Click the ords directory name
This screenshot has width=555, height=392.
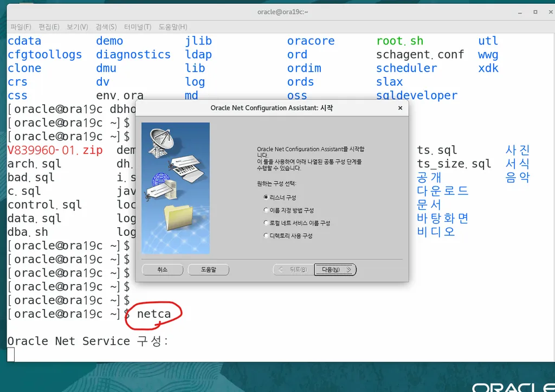[300, 82]
